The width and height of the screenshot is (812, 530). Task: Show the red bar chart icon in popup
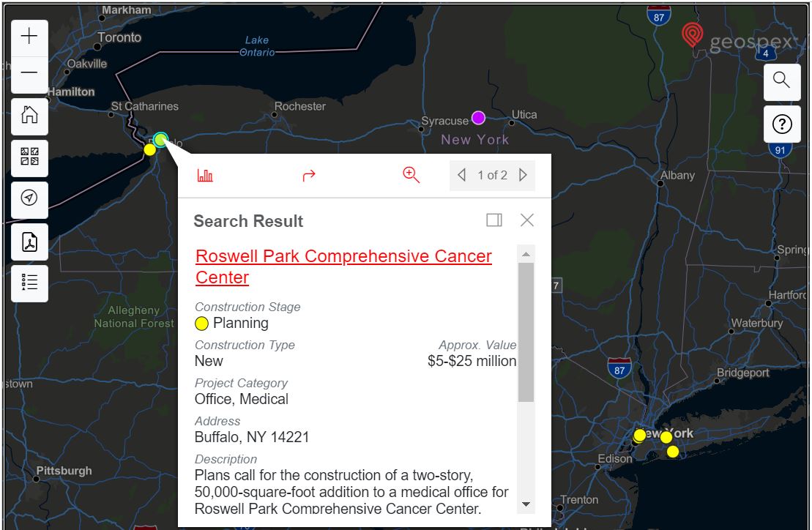pyautogui.click(x=205, y=176)
